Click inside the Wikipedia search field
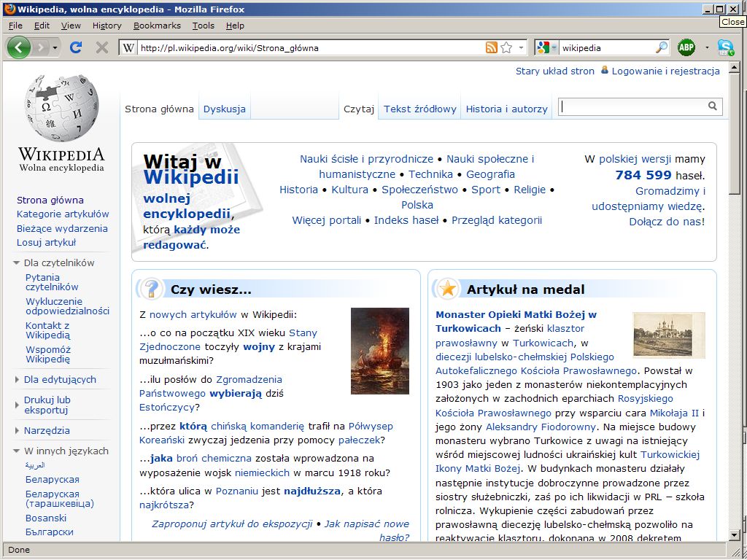 [x=632, y=106]
